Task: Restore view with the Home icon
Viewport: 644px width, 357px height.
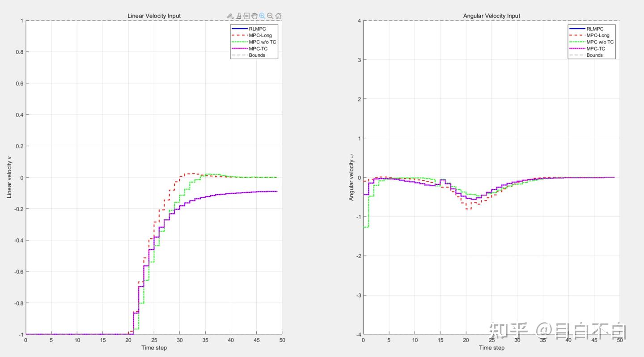Action: [x=278, y=16]
